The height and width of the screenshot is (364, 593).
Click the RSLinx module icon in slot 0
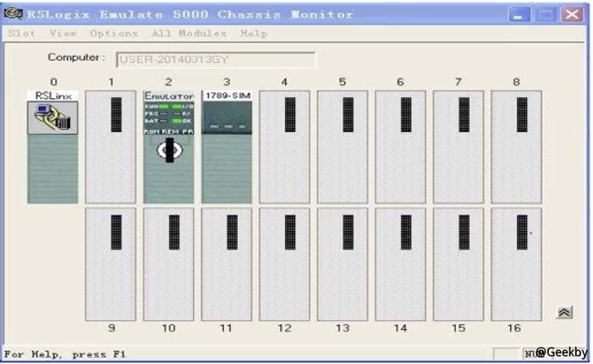tap(52, 118)
